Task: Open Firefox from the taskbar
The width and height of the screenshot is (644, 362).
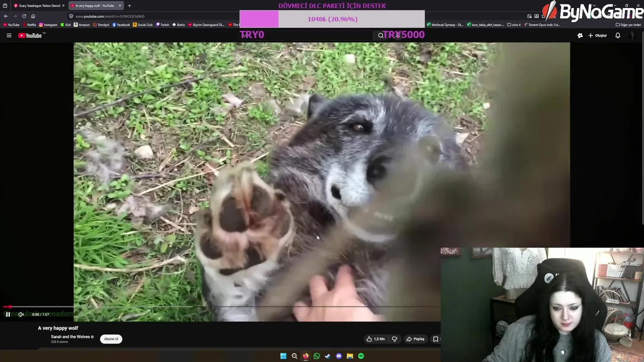Action: pos(305,356)
